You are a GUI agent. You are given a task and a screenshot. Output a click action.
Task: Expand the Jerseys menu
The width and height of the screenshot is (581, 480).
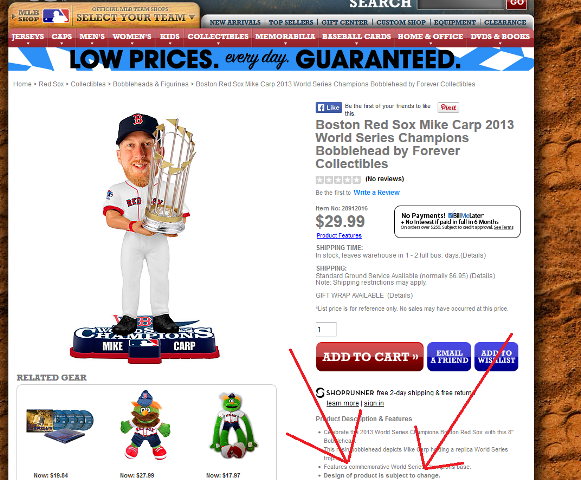28,38
